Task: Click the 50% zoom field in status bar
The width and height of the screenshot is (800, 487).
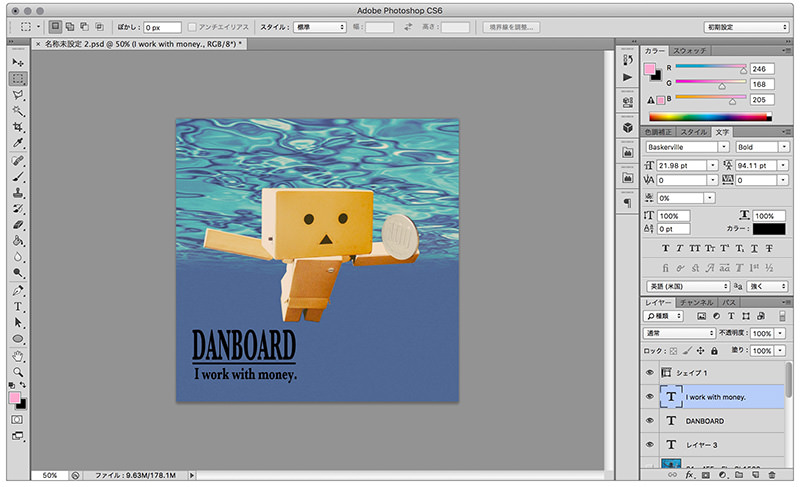Action: point(49,475)
